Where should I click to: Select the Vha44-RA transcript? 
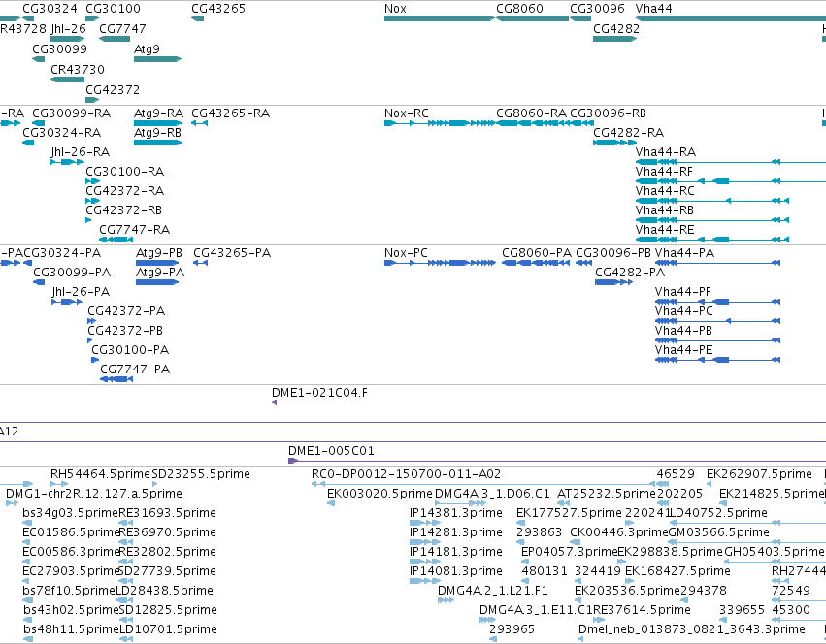[x=731, y=162]
